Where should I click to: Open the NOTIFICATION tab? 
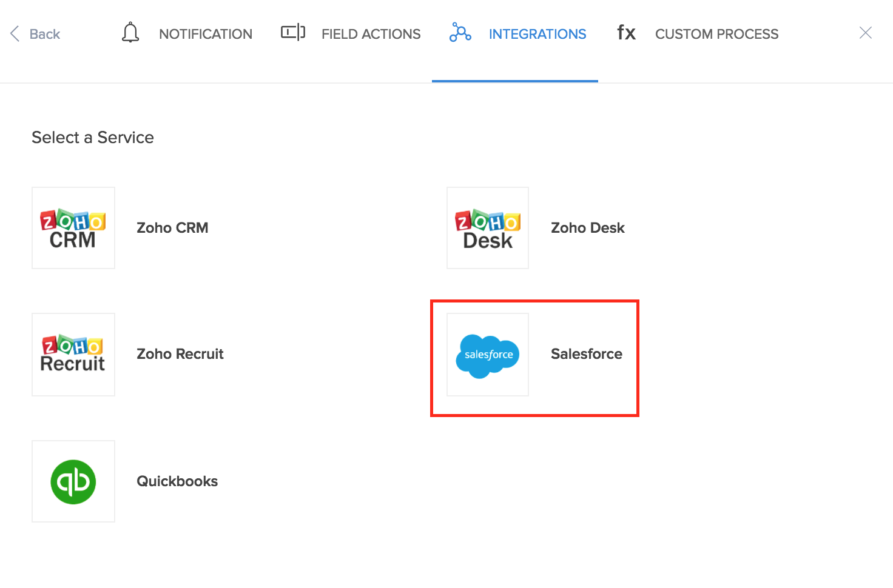pos(206,34)
